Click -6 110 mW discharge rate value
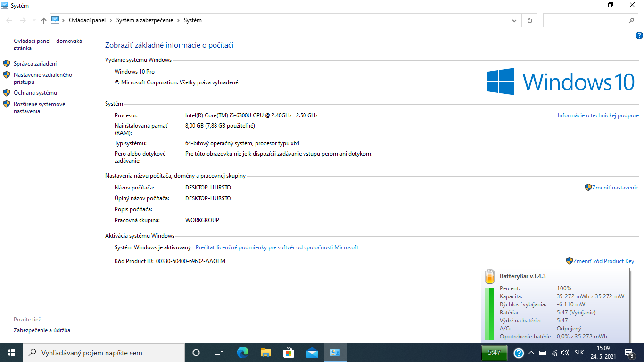644x362 pixels. click(x=572, y=304)
